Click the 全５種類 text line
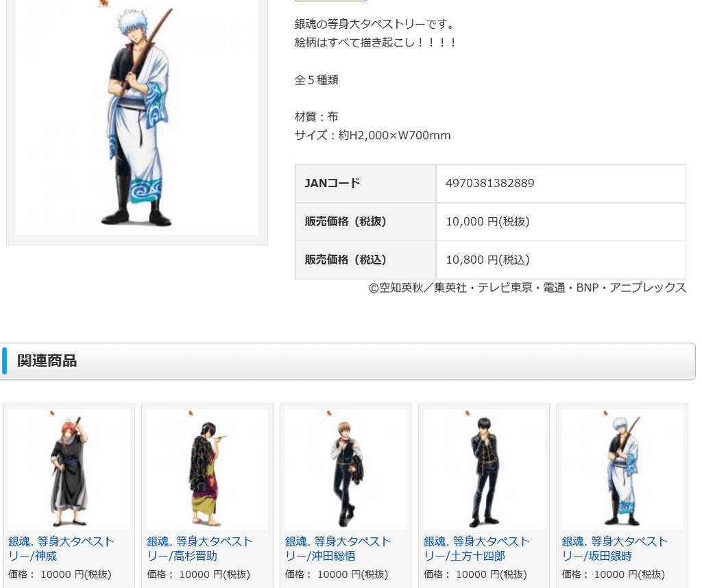 click(x=317, y=80)
